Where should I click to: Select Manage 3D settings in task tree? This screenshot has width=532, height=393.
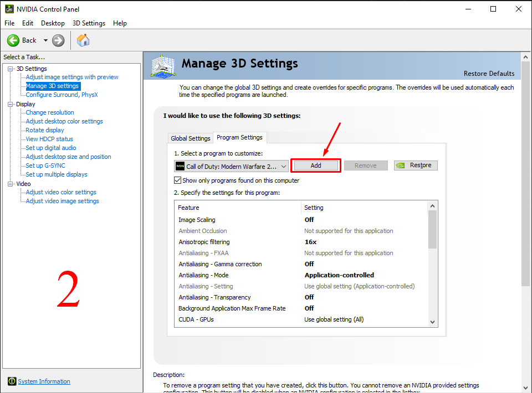click(x=53, y=86)
